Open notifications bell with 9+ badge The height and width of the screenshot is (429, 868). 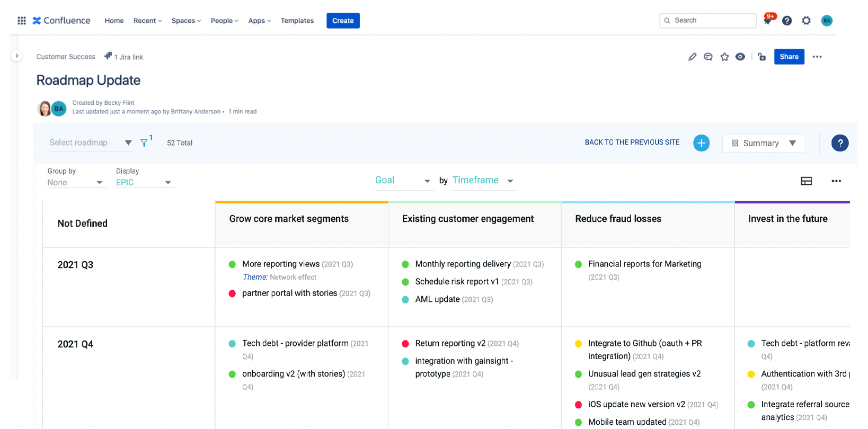tap(768, 20)
